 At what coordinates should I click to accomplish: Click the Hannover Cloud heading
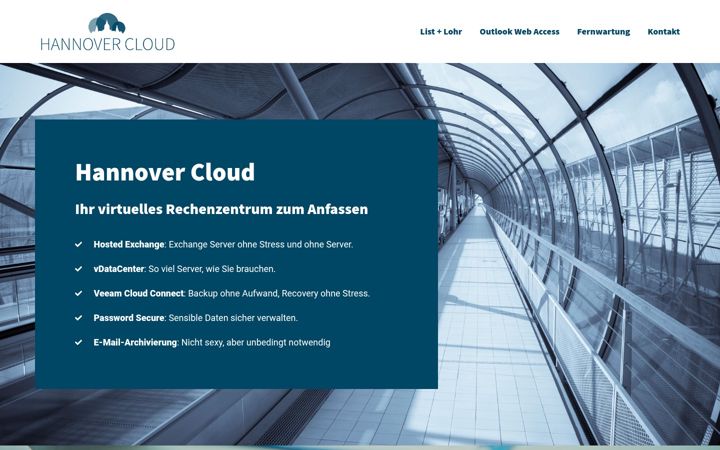[165, 172]
